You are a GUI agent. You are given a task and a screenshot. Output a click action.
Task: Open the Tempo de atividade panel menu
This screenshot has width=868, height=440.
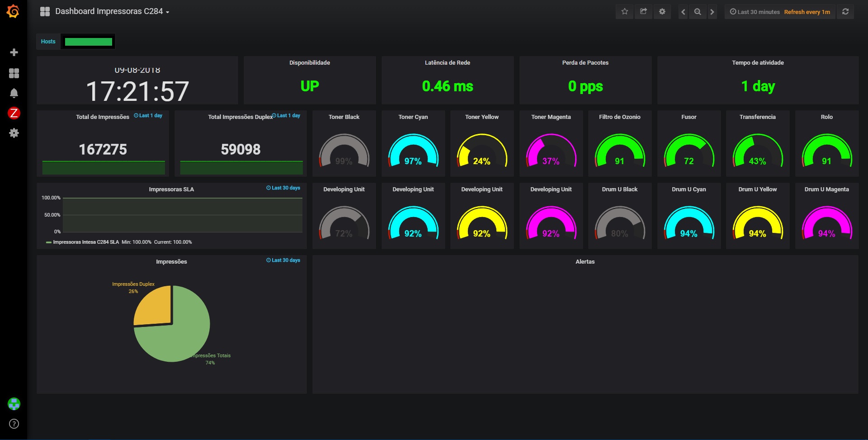[758, 63]
